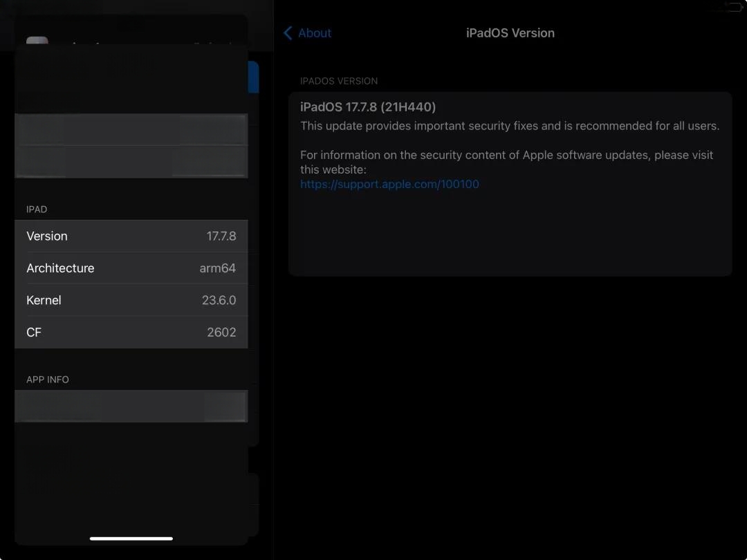Select the Version row in the IPAD section

click(131, 236)
